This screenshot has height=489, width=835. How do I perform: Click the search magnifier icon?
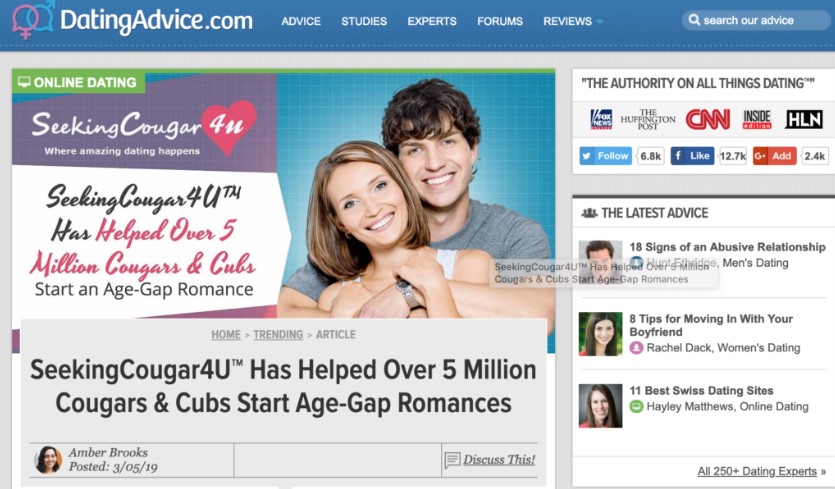tap(694, 20)
